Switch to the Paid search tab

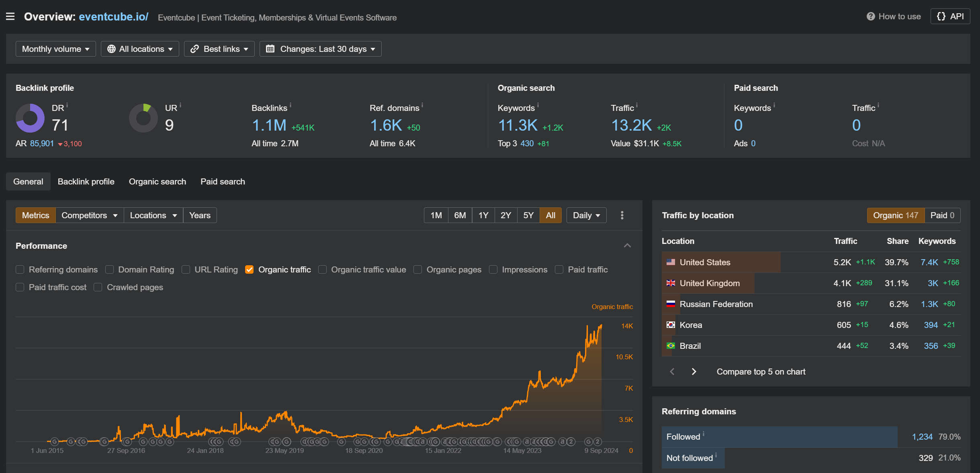click(223, 182)
